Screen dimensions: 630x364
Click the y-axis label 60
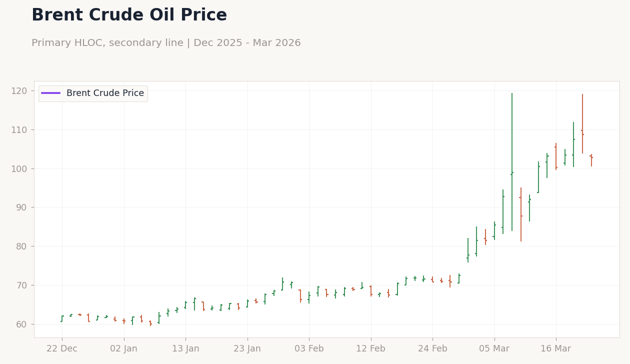coord(21,324)
